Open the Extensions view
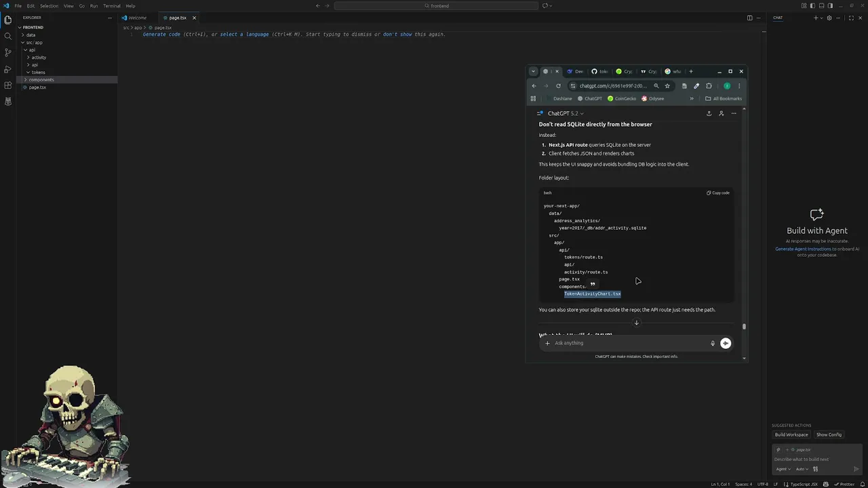868x488 pixels. click(x=8, y=85)
